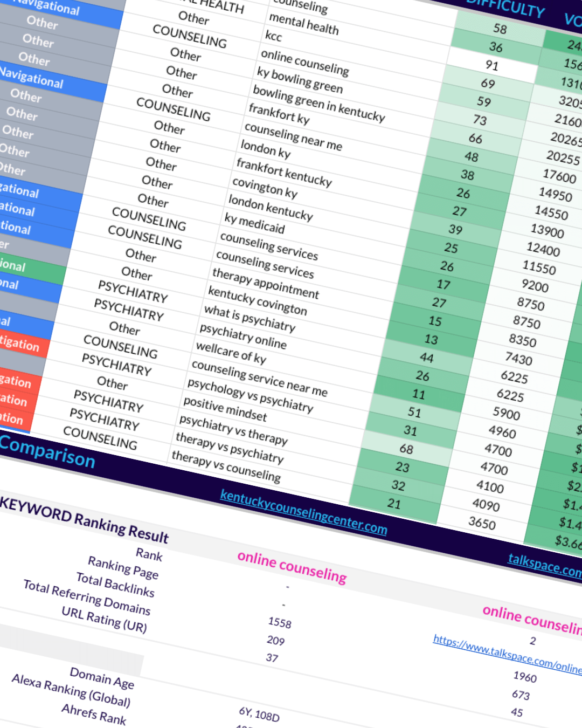Click the white difficulty cell showing 91
The width and height of the screenshot is (582, 728).
click(491, 65)
